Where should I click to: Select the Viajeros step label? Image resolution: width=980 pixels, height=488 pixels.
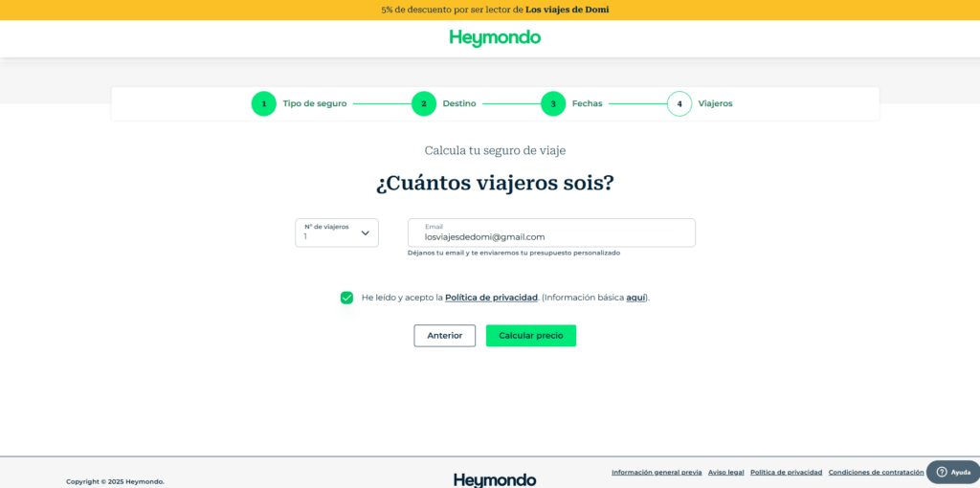point(716,103)
